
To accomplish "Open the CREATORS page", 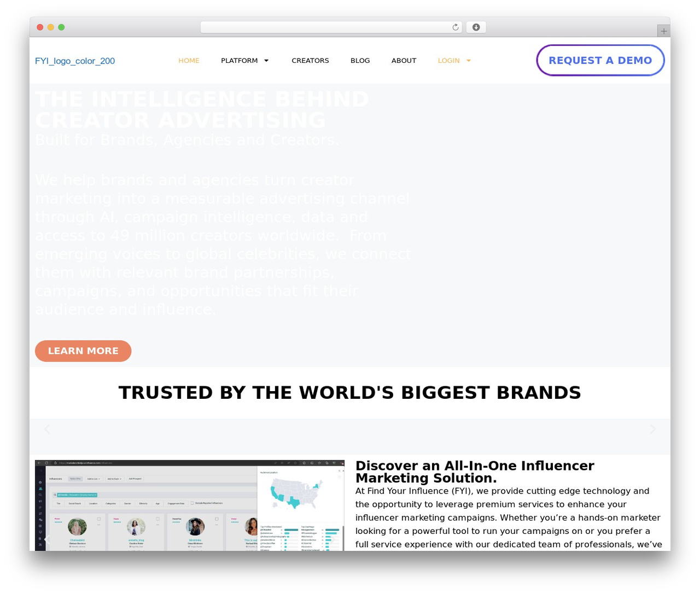I will point(310,61).
